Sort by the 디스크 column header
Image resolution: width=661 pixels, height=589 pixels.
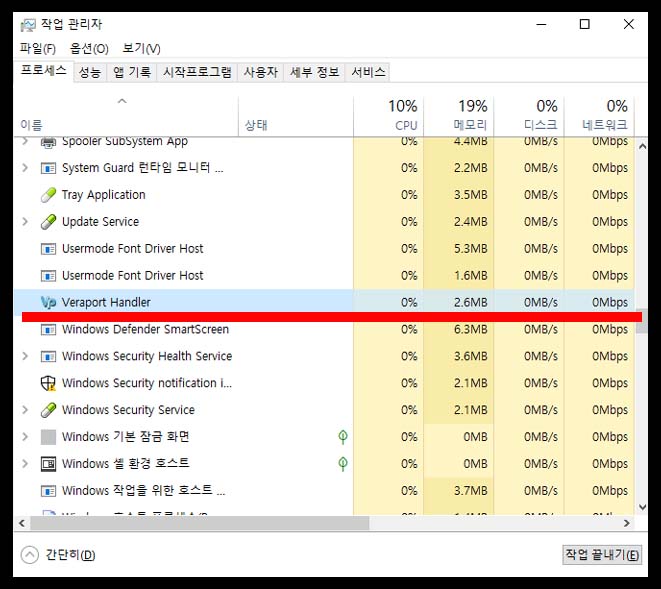529,116
